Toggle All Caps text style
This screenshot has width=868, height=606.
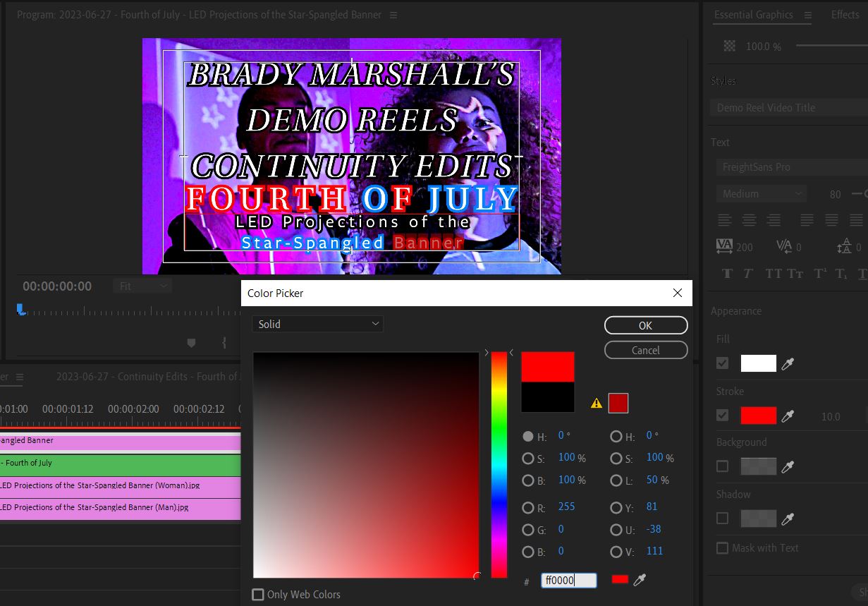(x=774, y=274)
